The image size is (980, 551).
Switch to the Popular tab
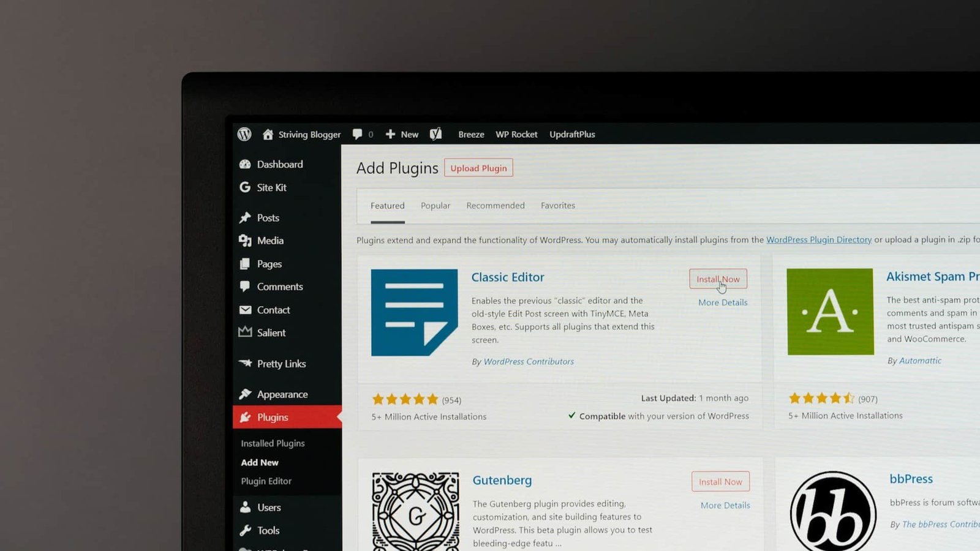[435, 206]
